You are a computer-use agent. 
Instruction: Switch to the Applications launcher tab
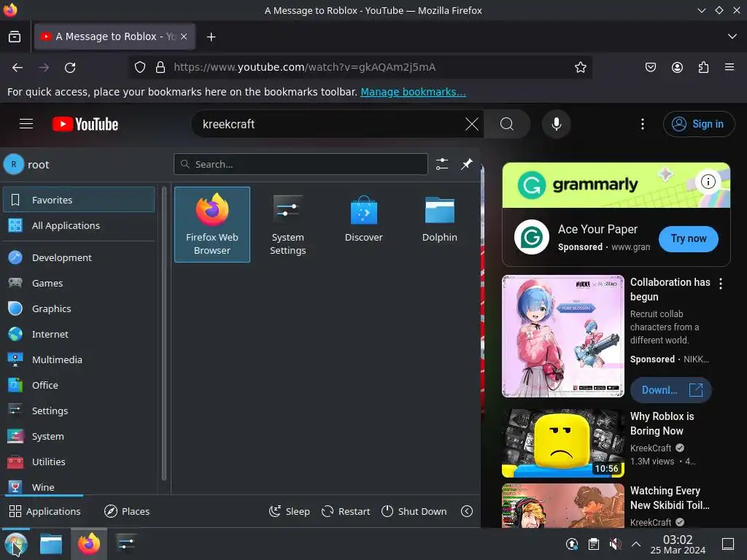click(x=44, y=511)
